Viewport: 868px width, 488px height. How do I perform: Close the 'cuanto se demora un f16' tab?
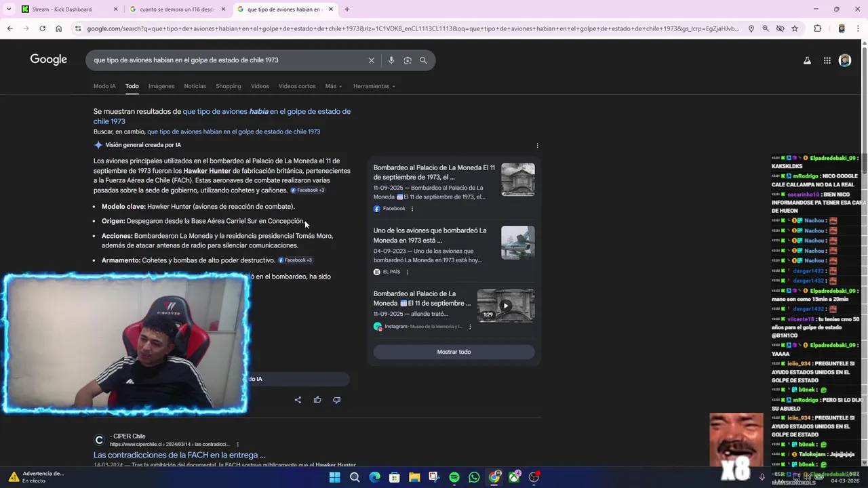(x=223, y=9)
